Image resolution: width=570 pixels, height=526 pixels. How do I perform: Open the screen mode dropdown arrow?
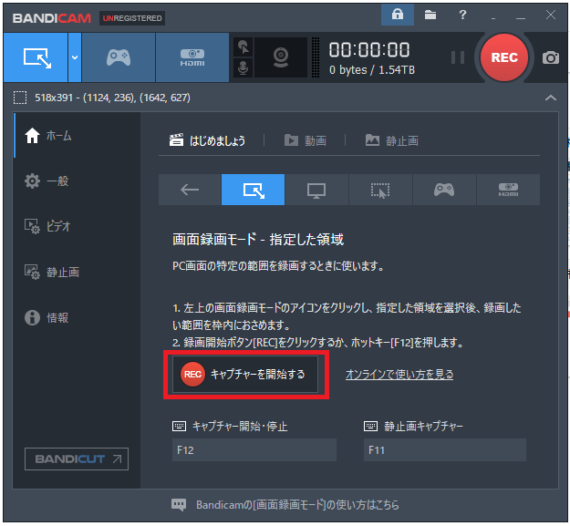(75, 57)
